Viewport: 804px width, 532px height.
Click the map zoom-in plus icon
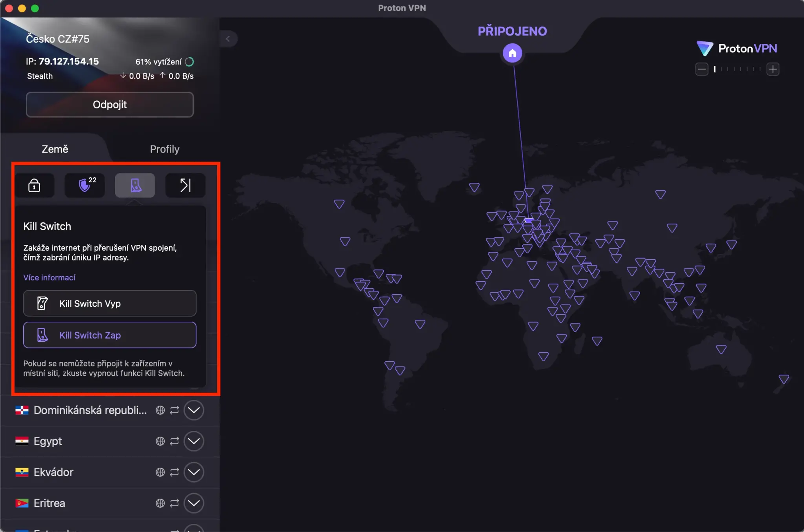click(773, 69)
